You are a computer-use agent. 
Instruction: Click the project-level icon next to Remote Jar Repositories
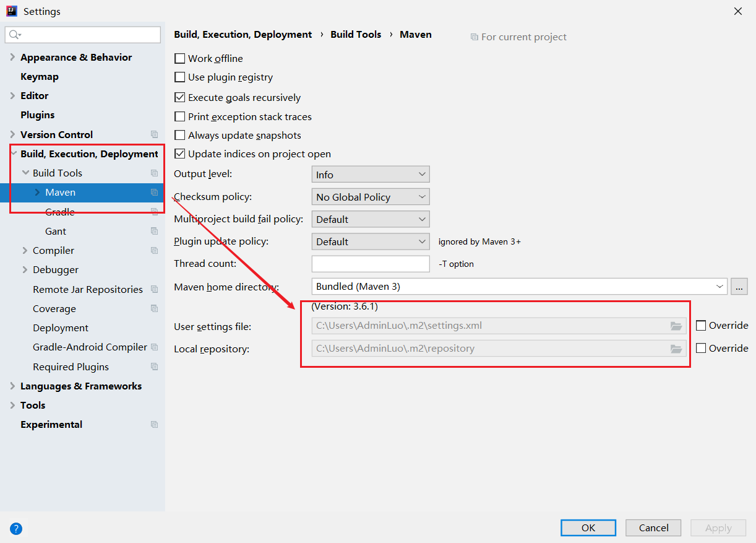pyautogui.click(x=154, y=289)
